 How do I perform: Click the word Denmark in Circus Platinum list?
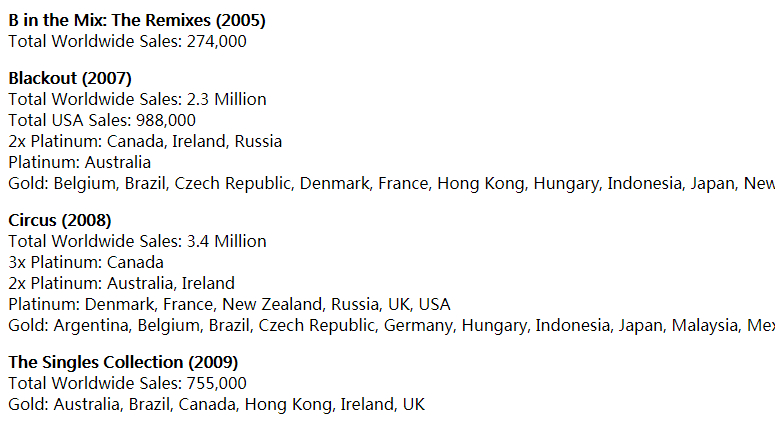point(121,304)
